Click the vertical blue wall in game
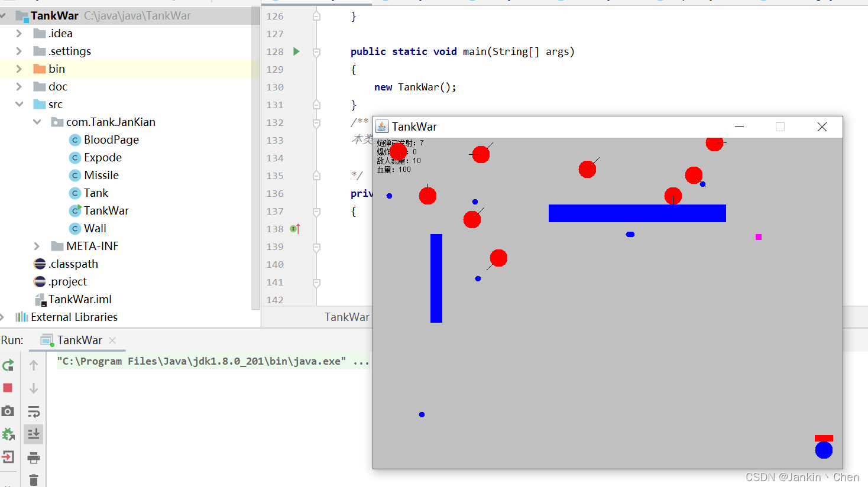Image resolution: width=868 pixels, height=487 pixels. (436, 278)
